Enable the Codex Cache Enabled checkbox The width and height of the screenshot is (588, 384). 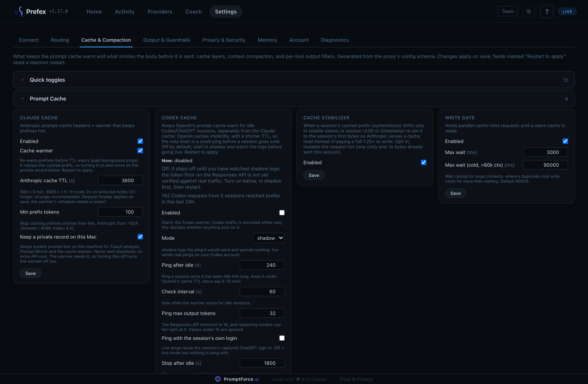coord(282,212)
